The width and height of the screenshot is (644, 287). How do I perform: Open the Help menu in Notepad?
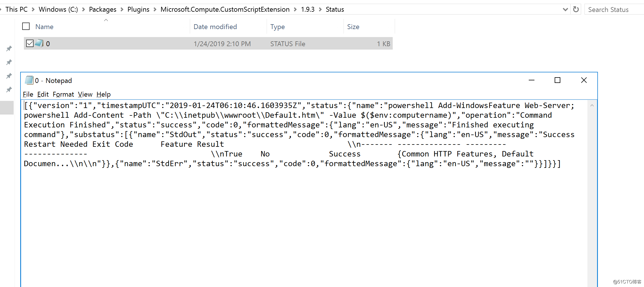(x=103, y=94)
